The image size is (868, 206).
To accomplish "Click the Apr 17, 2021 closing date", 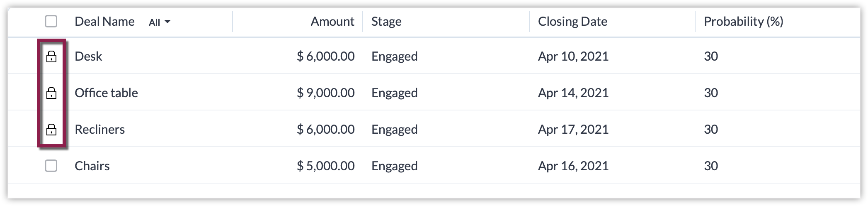I will 573,130.
